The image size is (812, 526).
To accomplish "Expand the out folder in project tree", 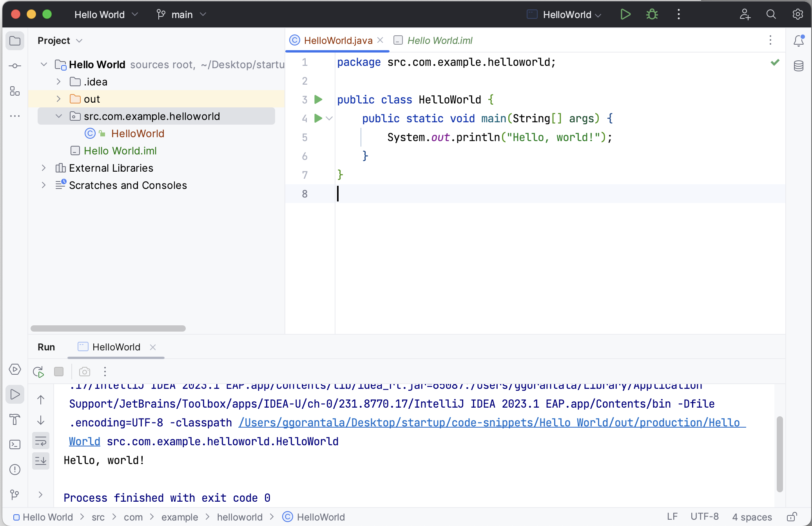I will click(x=58, y=99).
